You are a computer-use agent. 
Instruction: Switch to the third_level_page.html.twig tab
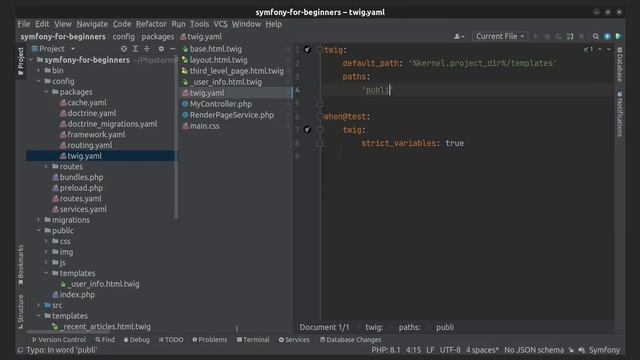point(236,71)
